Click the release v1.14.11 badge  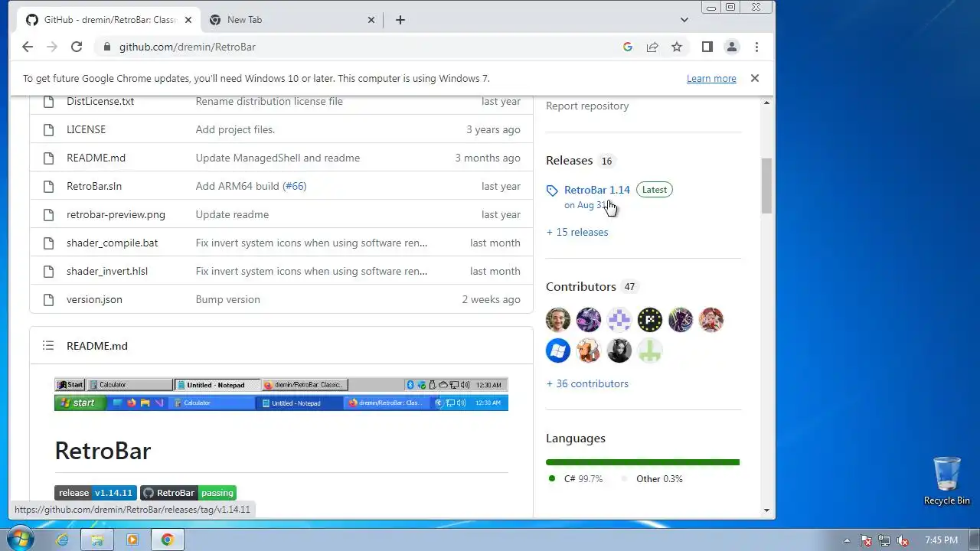click(96, 493)
